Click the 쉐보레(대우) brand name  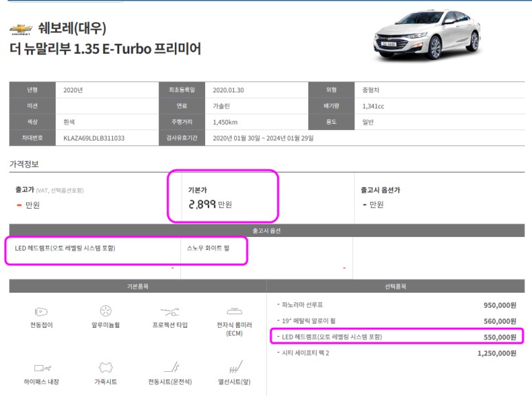pyautogui.click(x=72, y=28)
